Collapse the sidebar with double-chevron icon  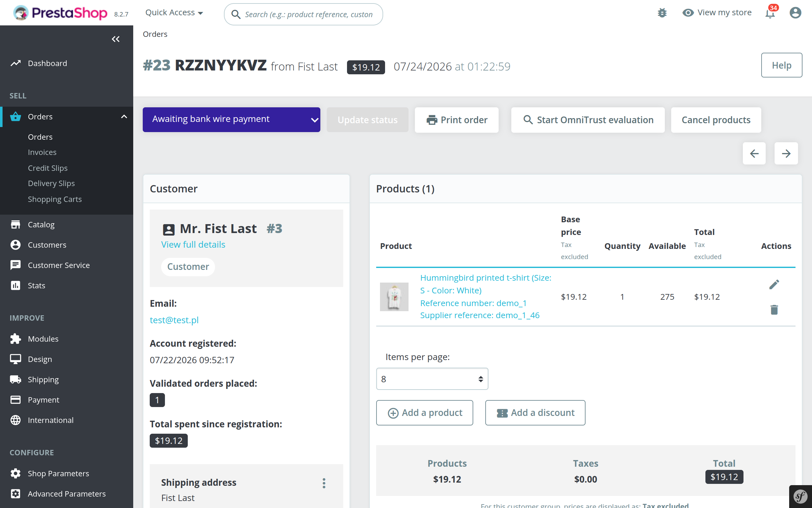pos(116,39)
